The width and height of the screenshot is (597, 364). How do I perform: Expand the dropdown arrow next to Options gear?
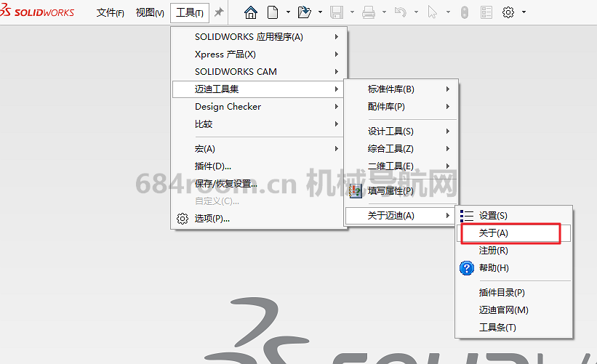coord(524,12)
